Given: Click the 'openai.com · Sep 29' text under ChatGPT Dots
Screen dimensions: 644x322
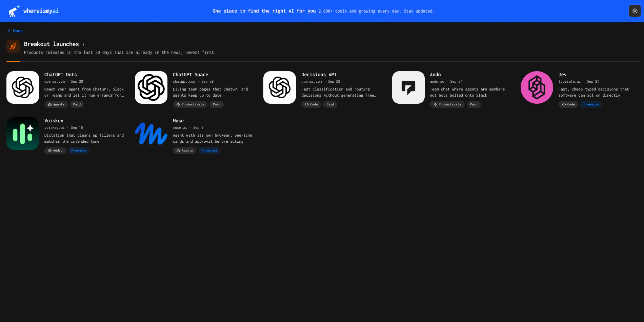Looking at the screenshot, I should (64, 81).
